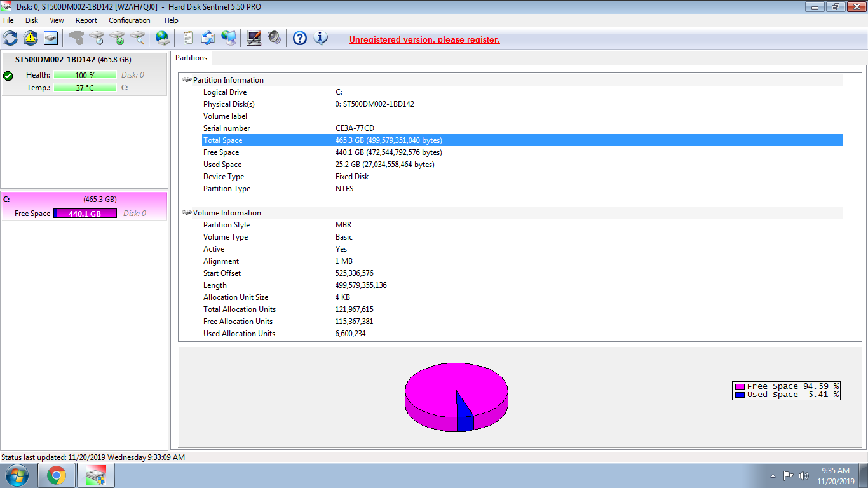Open the Help menu
This screenshot has width=868, height=488.
click(x=172, y=20)
